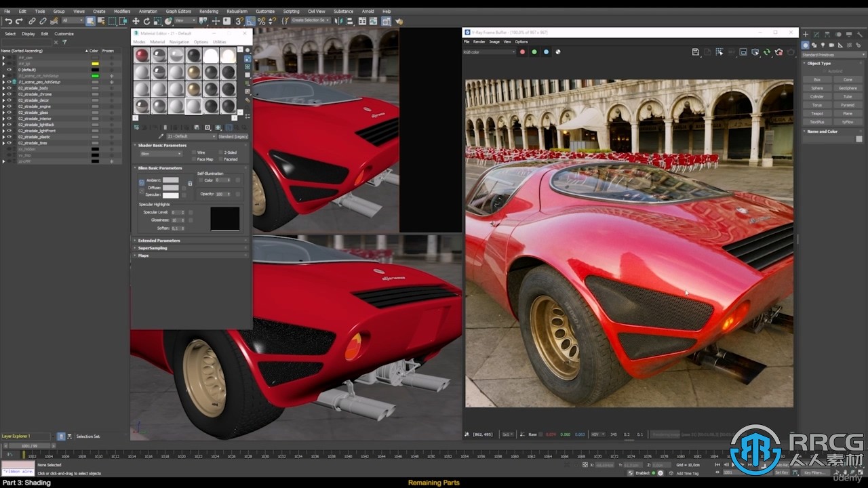Click the Glossiness value field
Screen dimensions: 868x488
tap(176, 220)
